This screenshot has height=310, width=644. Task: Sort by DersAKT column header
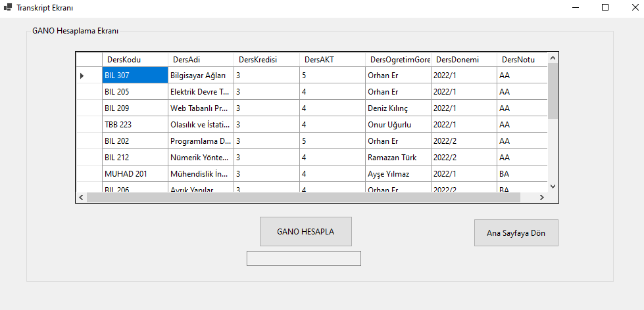click(332, 60)
